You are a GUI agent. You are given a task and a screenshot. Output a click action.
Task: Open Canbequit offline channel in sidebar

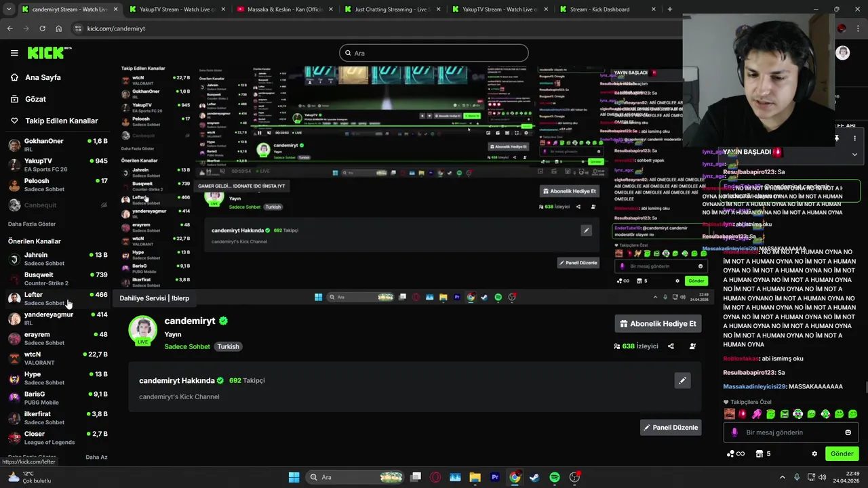pos(57,205)
